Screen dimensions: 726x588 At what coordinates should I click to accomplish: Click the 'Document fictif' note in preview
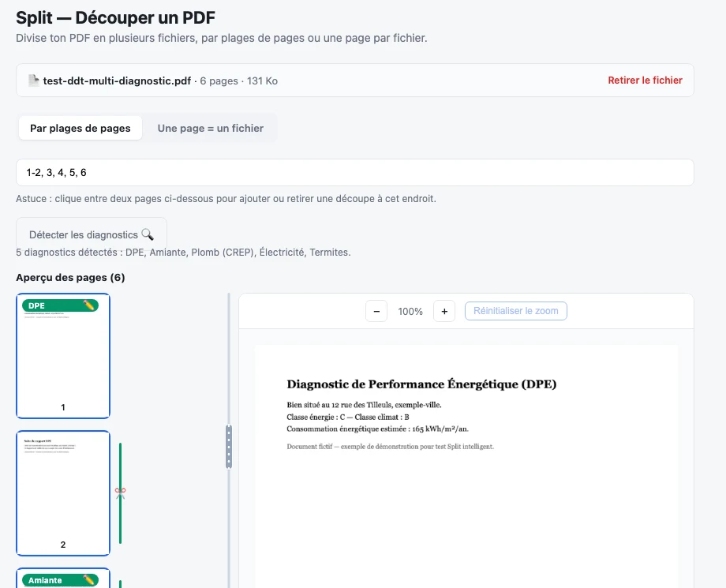391,447
